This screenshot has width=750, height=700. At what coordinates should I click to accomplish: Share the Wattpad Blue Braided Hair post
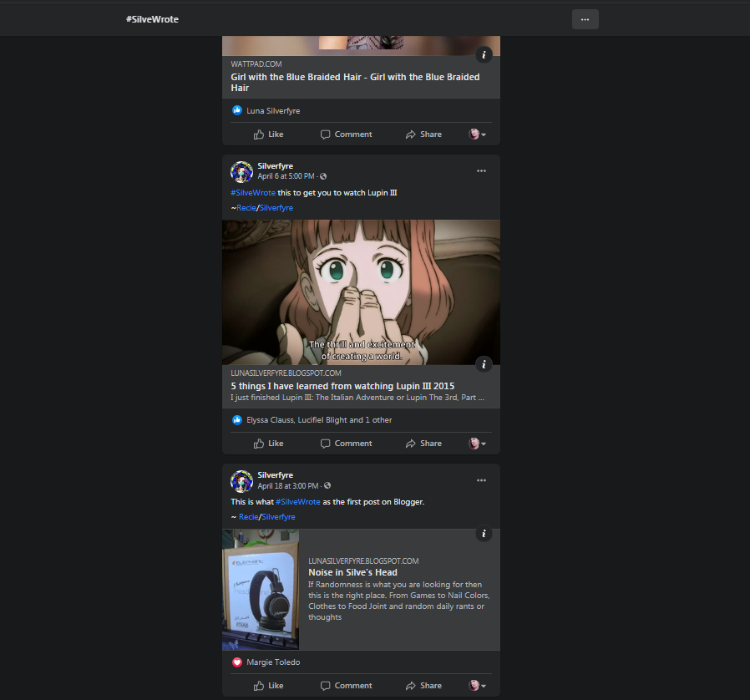(x=423, y=134)
